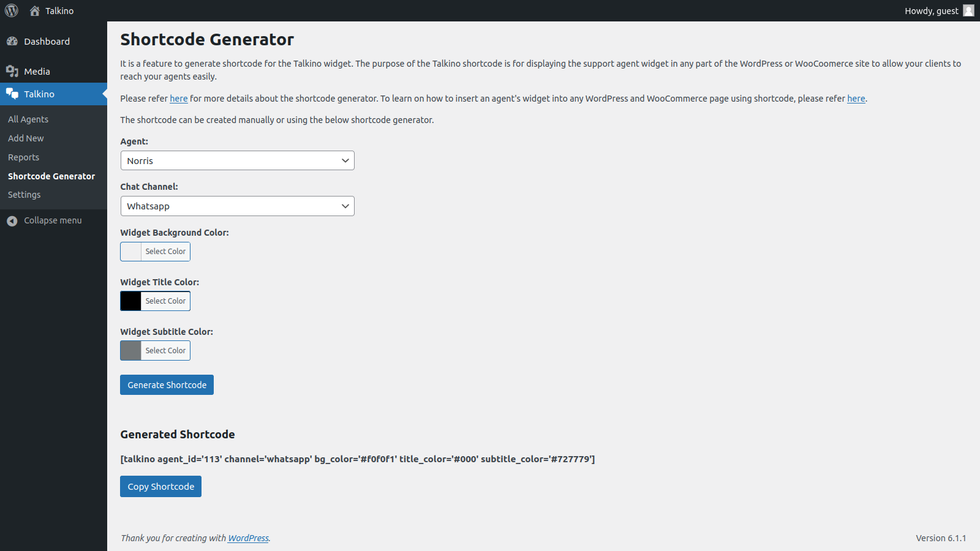Open the guest user avatar

coord(968,10)
